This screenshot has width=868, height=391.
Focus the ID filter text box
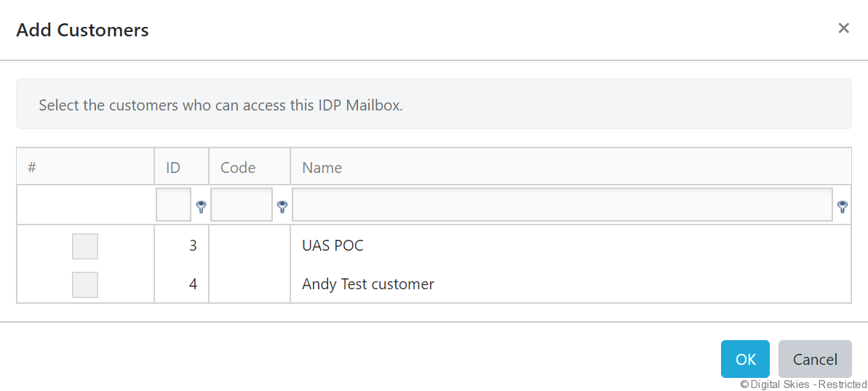coord(174,205)
